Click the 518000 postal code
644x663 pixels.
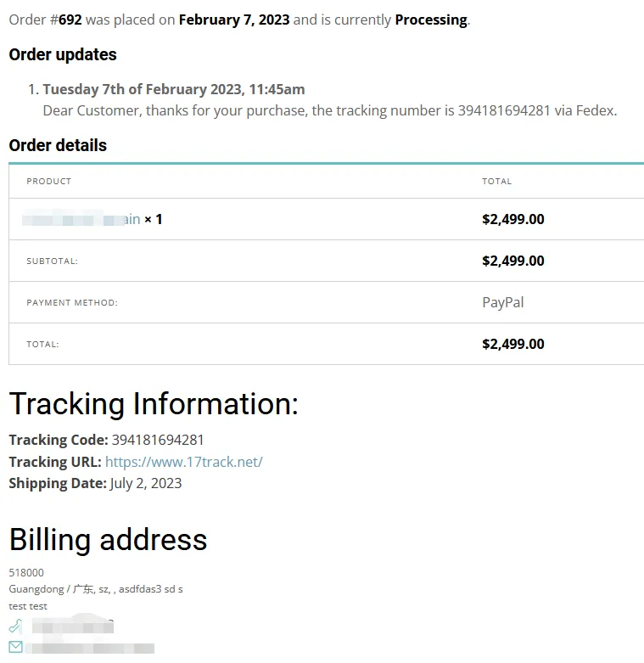(26, 572)
